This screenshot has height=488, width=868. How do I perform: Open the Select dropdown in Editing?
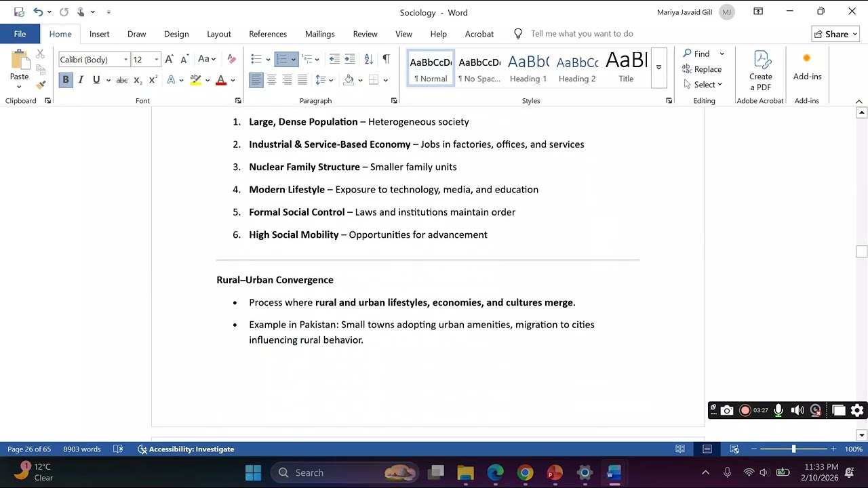click(703, 85)
